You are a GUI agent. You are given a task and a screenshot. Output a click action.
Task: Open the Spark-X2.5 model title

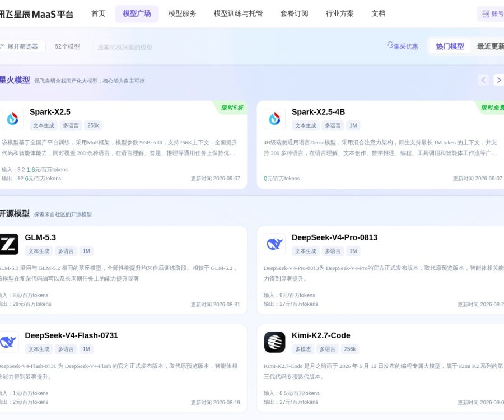50,112
